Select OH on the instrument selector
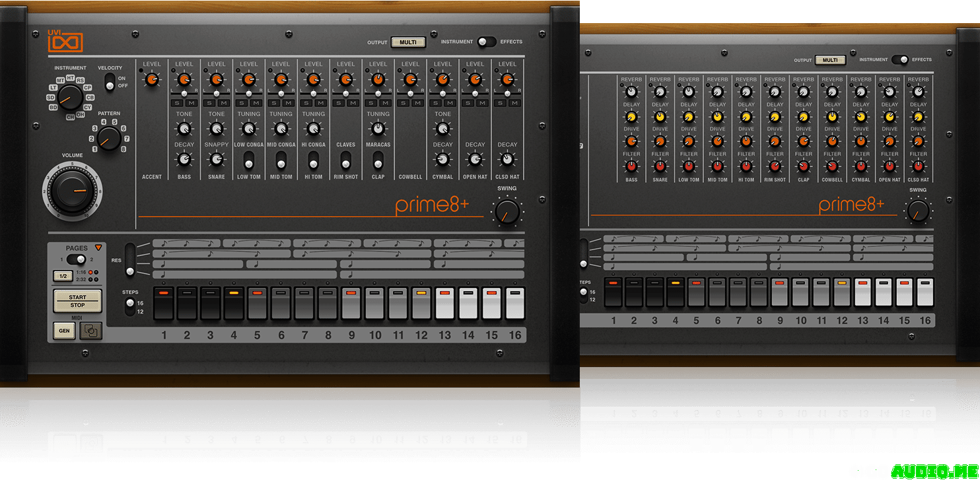This screenshot has width=980, height=480. [x=80, y=114]
